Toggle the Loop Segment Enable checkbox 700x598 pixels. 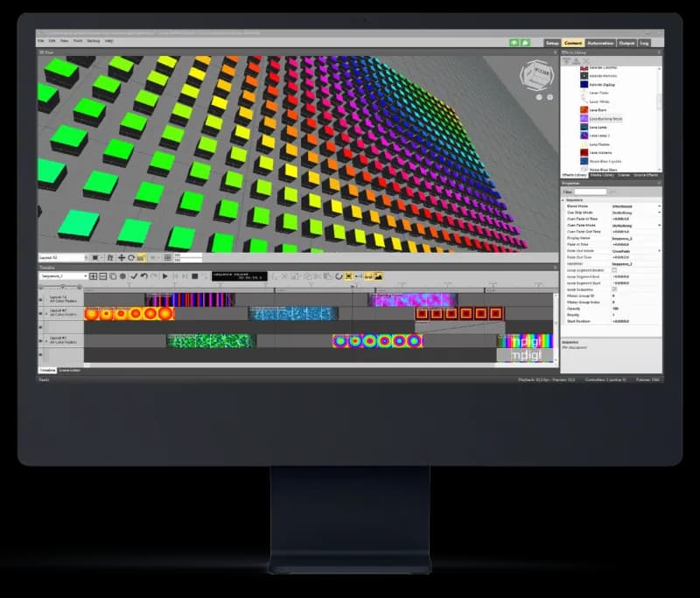pos(614,270)
